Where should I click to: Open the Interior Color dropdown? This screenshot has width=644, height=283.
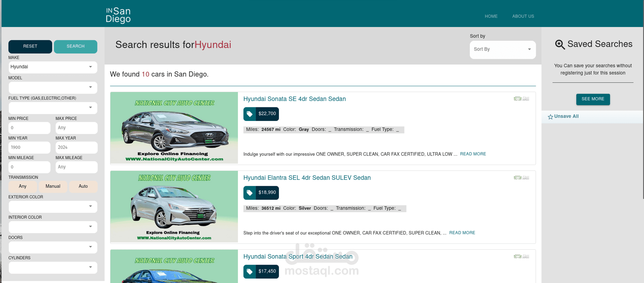click(x=53, y=227)
